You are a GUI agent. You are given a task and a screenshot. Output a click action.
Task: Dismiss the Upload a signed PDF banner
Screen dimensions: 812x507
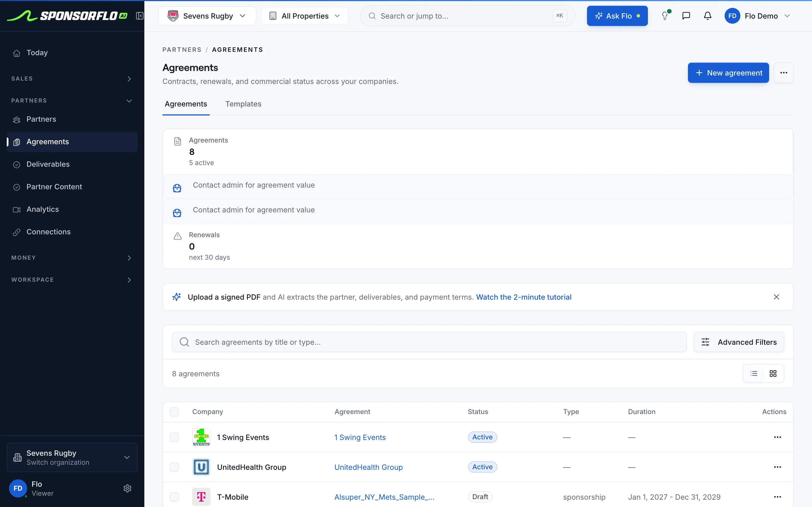(776, 297)
